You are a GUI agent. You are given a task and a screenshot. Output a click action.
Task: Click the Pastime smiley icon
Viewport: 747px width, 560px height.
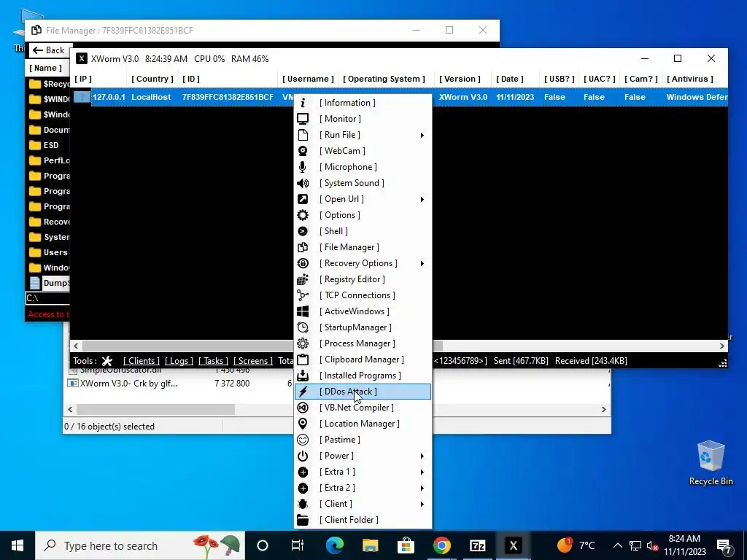(x=303, y=440)
